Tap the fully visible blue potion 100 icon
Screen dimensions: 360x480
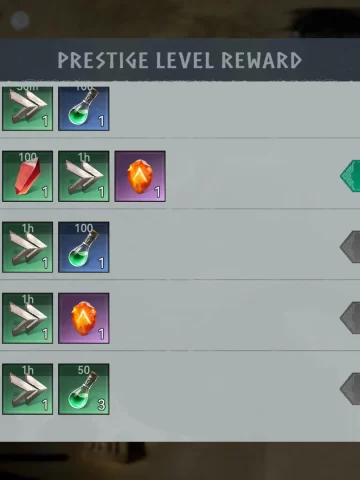pos(84,247)
